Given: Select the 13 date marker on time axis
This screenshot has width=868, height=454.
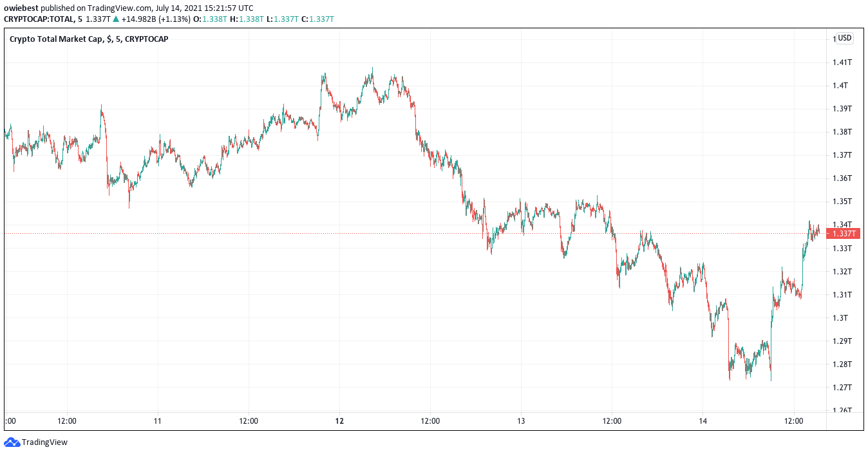Looking at the screenshot, I should pos(521,421).
